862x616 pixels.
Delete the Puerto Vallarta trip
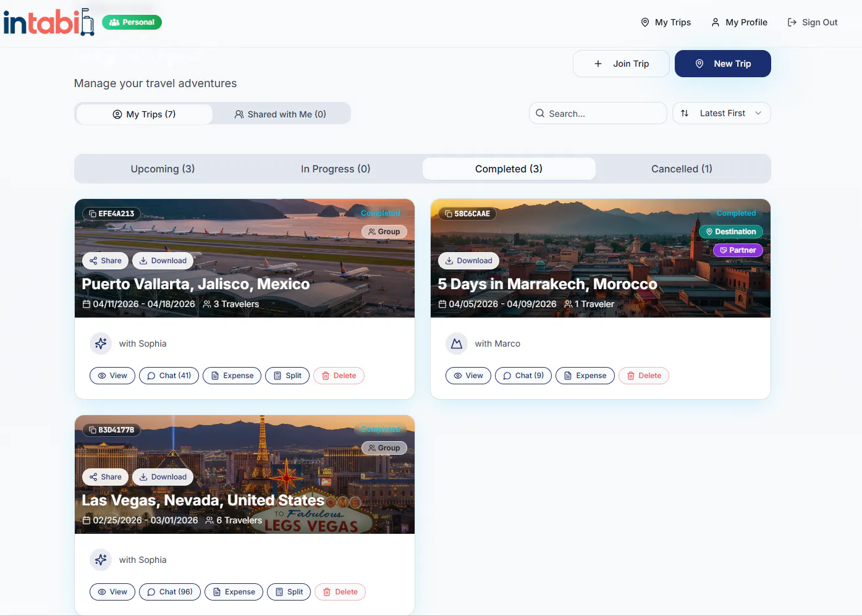click(339, 376)
